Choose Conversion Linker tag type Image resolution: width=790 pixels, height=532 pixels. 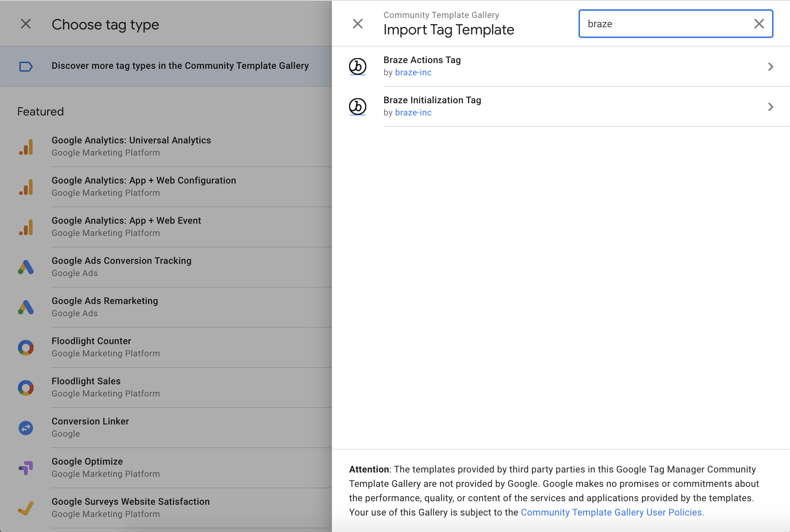coord(166,428)
